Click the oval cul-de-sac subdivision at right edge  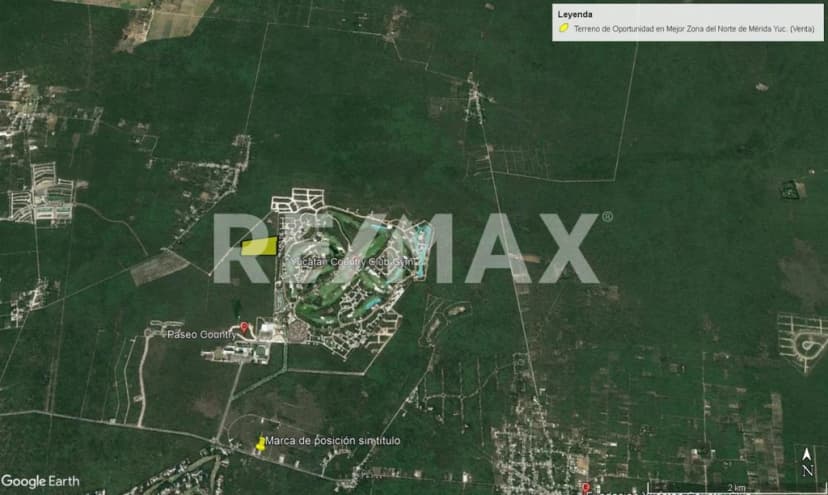pos(804,343)
